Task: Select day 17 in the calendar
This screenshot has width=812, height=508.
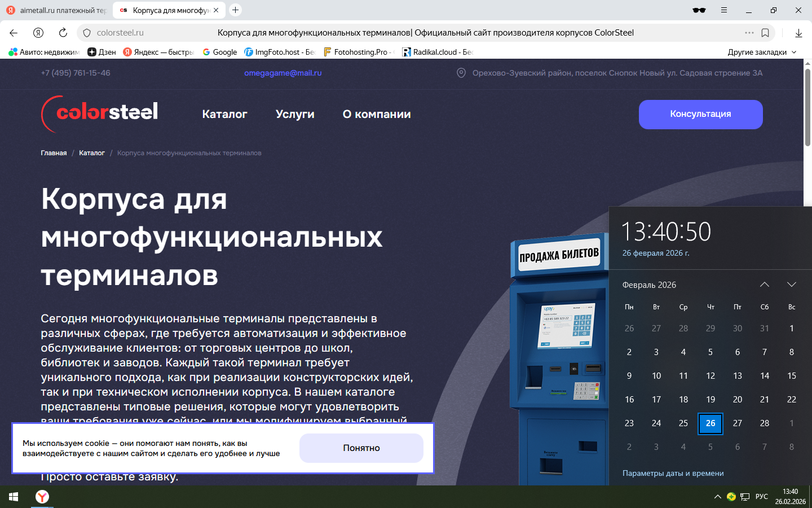Action: click(x=656, y=400)
